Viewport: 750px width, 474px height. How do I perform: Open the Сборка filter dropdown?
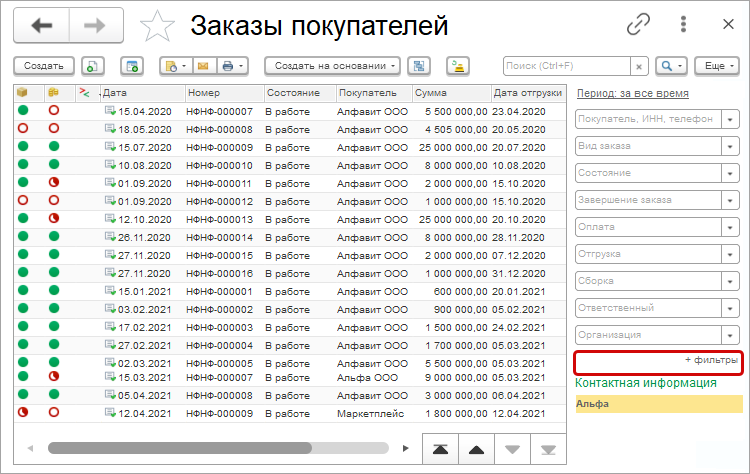tap(730, 281)
